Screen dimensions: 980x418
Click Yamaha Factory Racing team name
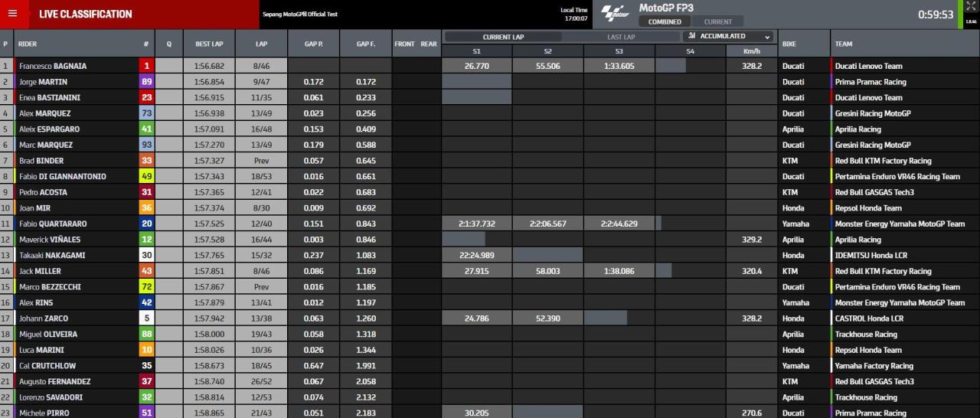pyautogui.click(x=874, y=366)
